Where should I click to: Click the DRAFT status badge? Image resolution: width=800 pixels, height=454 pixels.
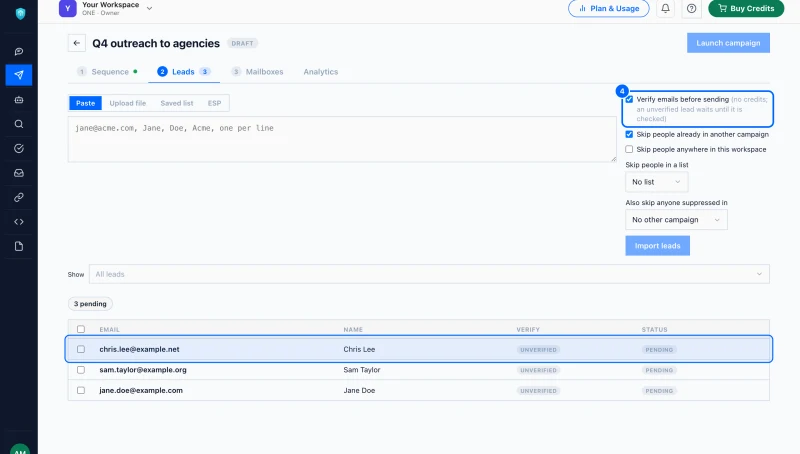242,43
